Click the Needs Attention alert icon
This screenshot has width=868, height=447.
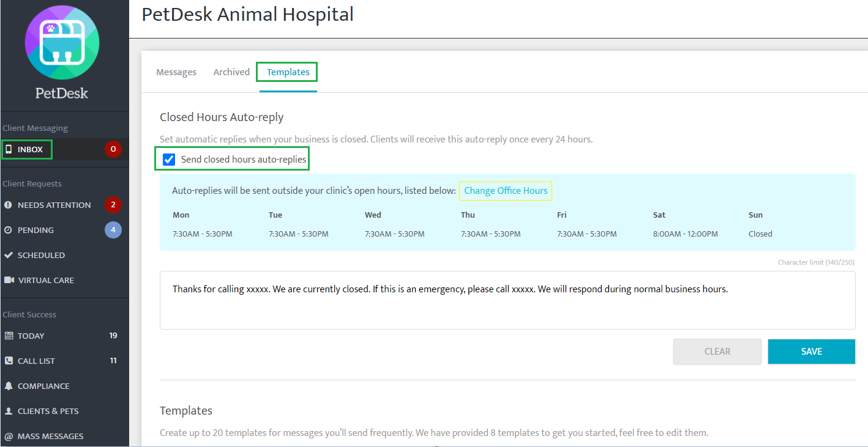click(9, 205)
